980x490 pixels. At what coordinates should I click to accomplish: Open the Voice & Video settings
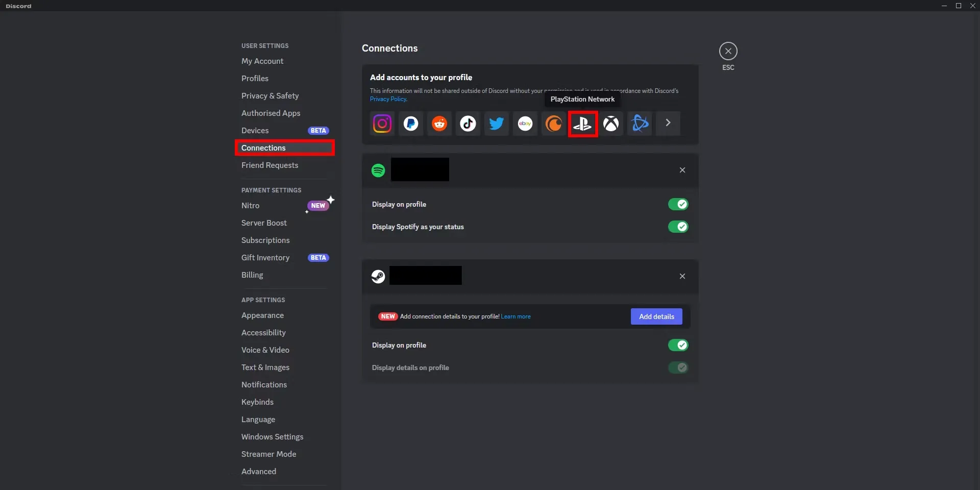click(x=265, y=350)
